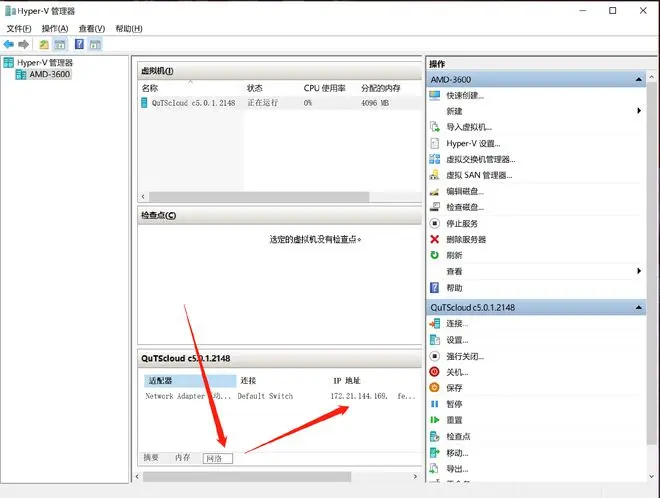Click the Up one level toolbar icon
This screenshot has height=498, width=660.
tap(44, 44)
